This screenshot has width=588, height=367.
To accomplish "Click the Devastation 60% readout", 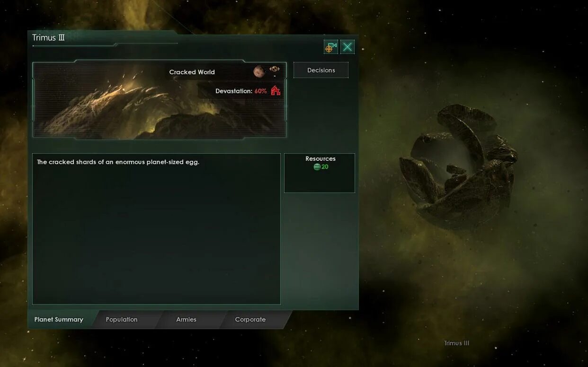I will [241, 91].
